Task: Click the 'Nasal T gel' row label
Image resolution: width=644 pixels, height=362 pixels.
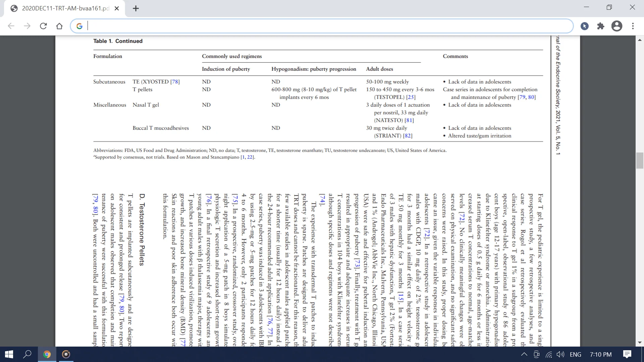Action: [146, 105]
